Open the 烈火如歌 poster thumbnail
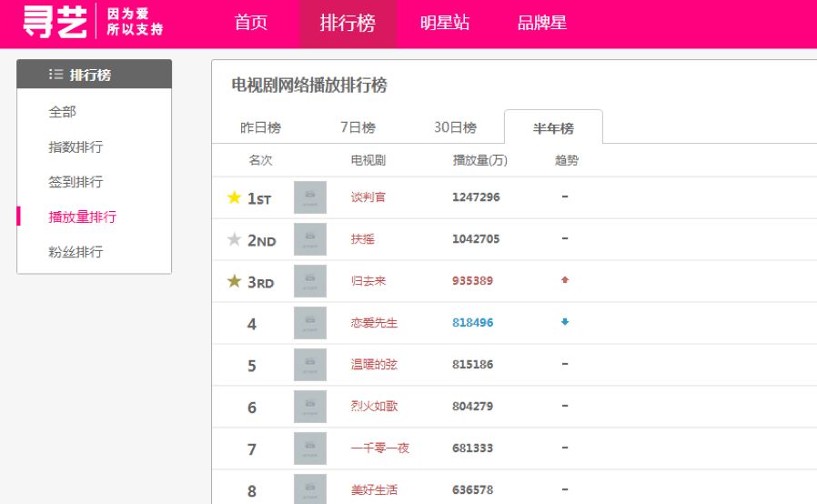 click(x=310, y=406)
